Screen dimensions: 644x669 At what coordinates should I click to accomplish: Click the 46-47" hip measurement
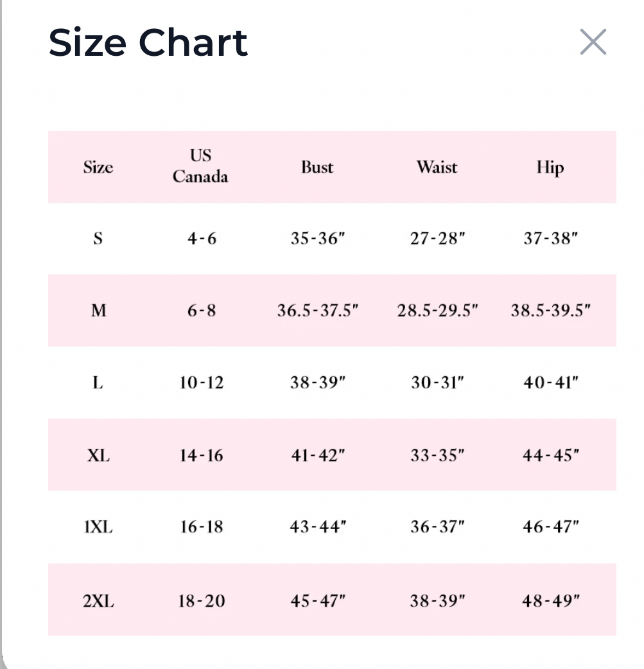point(551,528)
